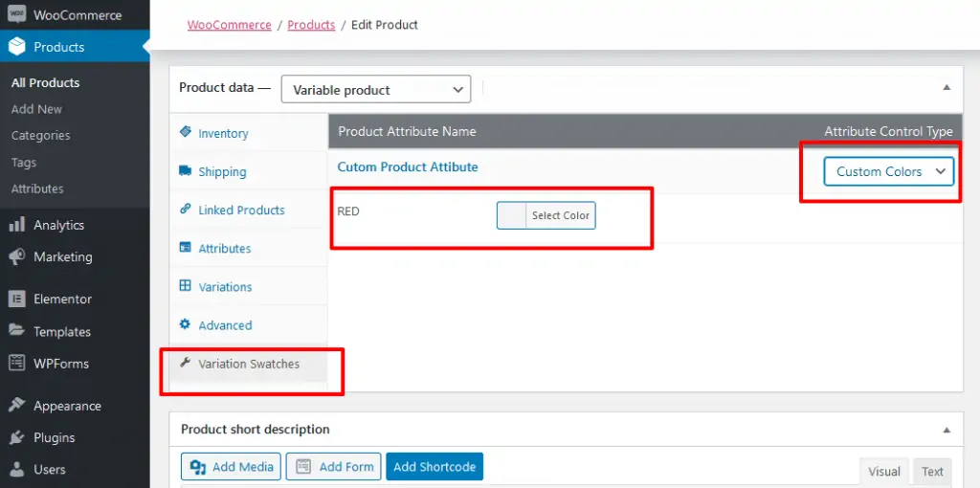Viewport: 980px width, 488px height.
Task: Click the Variations grid icon
Action: tap(185, 285)
